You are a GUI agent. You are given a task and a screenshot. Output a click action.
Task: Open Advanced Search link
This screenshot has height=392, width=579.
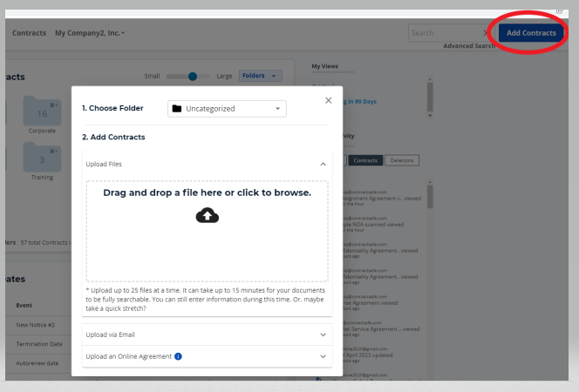pos(469,45)
